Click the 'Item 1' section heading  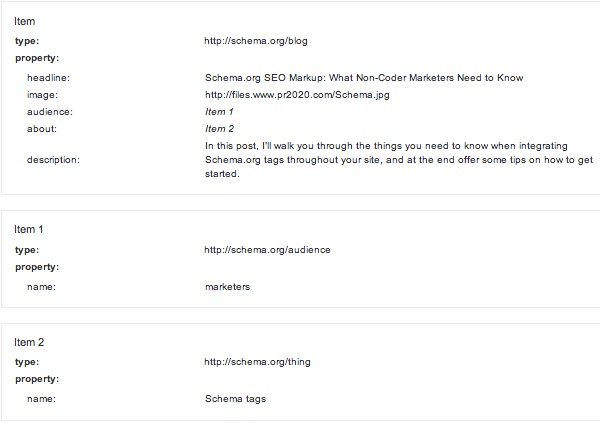pyautogui.click(x=28, y=229)
